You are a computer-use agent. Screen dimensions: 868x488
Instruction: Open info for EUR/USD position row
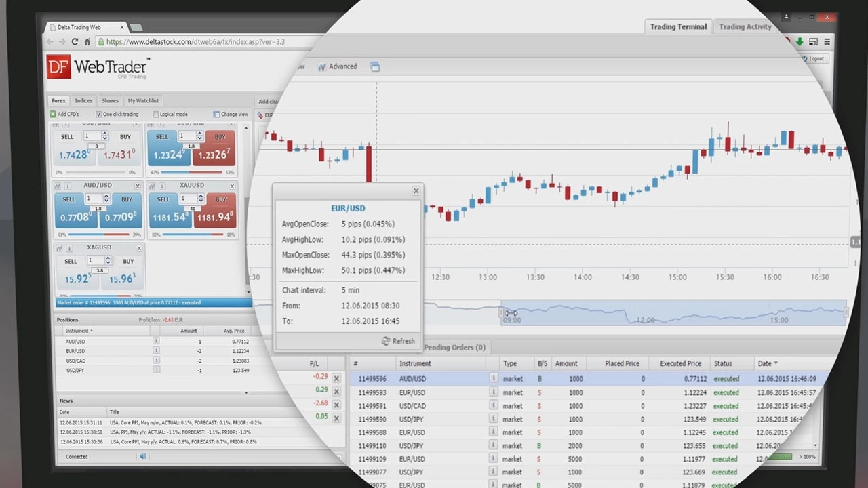point(156,351)
